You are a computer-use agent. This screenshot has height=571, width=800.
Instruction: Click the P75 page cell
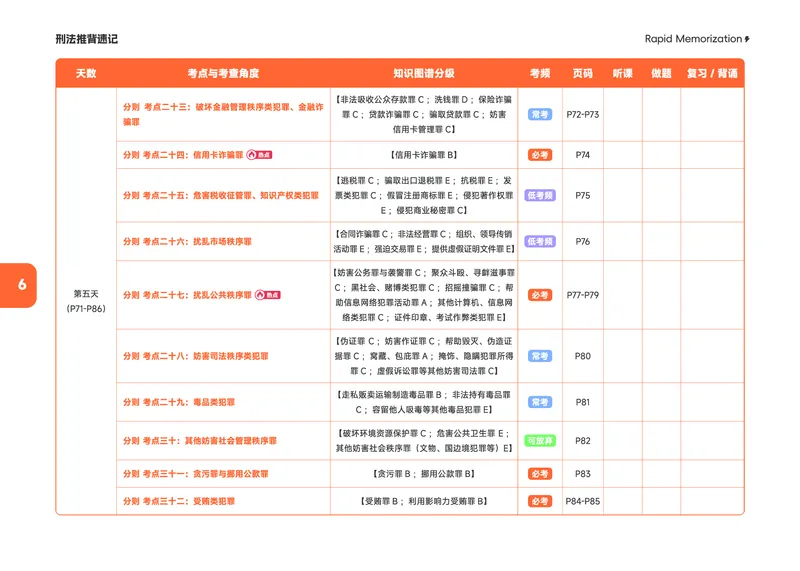(583, 195)
